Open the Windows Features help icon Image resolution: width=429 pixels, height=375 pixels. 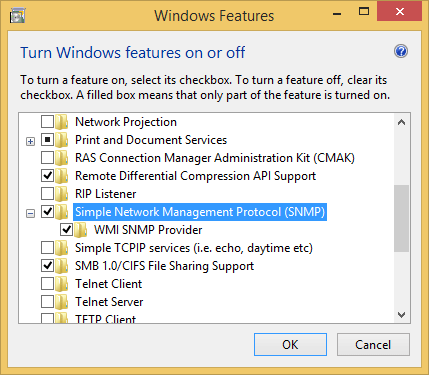[x=401, y=51]
